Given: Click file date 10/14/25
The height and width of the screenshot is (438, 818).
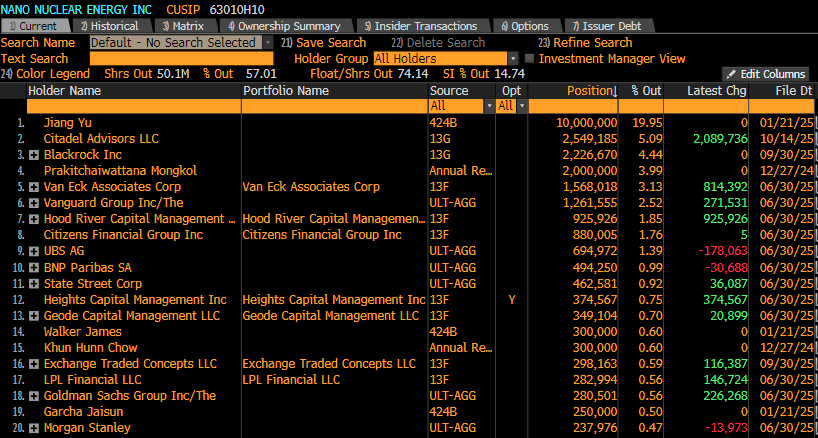Looking at the screenshot, I should click(x=787, y=139).
